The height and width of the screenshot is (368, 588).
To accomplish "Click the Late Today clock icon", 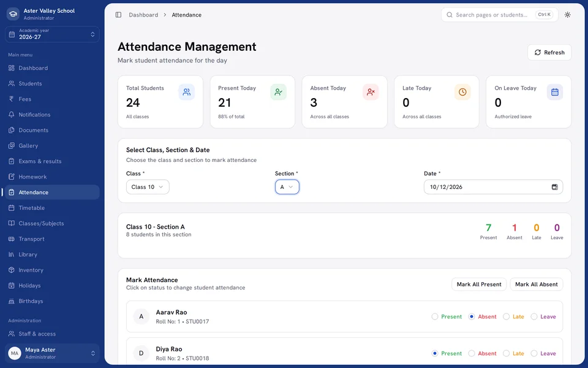I will tap(462, 92).
